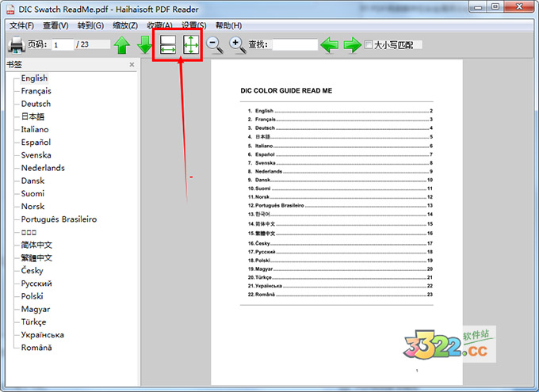Image resolution: width=539 pixels, height=392 pixels.
Task: Enable the 大小写匹配 case-match checkbox
Action: pyautogui.click(x=369, y=44)
